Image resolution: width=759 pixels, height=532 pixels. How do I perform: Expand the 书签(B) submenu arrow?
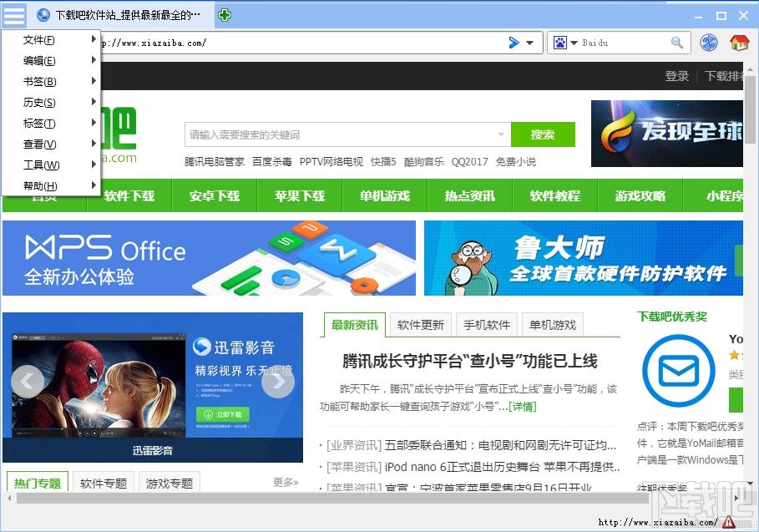click(x=94, y=80)
